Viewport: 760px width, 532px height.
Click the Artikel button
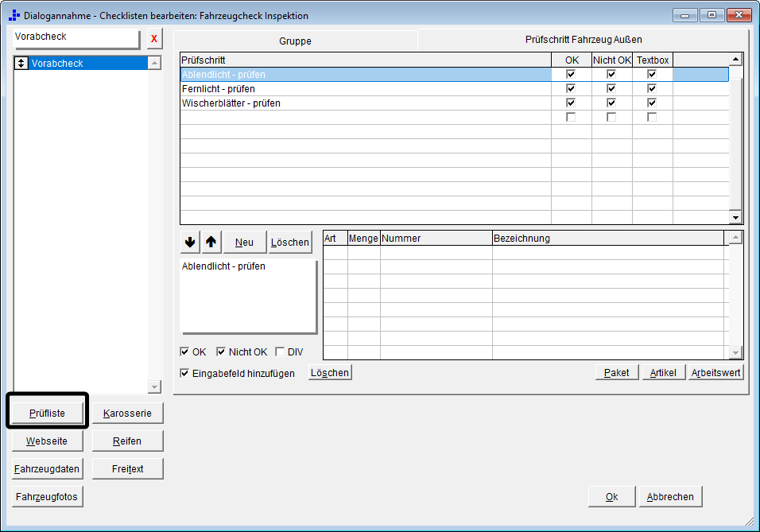coord(663,372)
